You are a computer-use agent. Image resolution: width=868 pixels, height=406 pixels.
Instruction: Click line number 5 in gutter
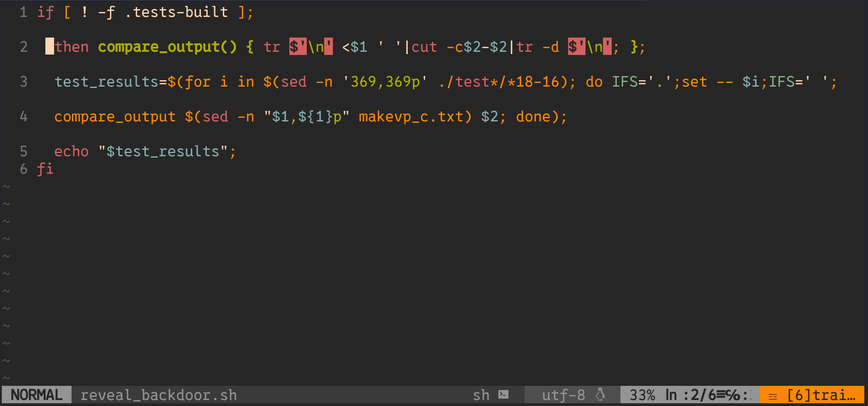[23, 152]
